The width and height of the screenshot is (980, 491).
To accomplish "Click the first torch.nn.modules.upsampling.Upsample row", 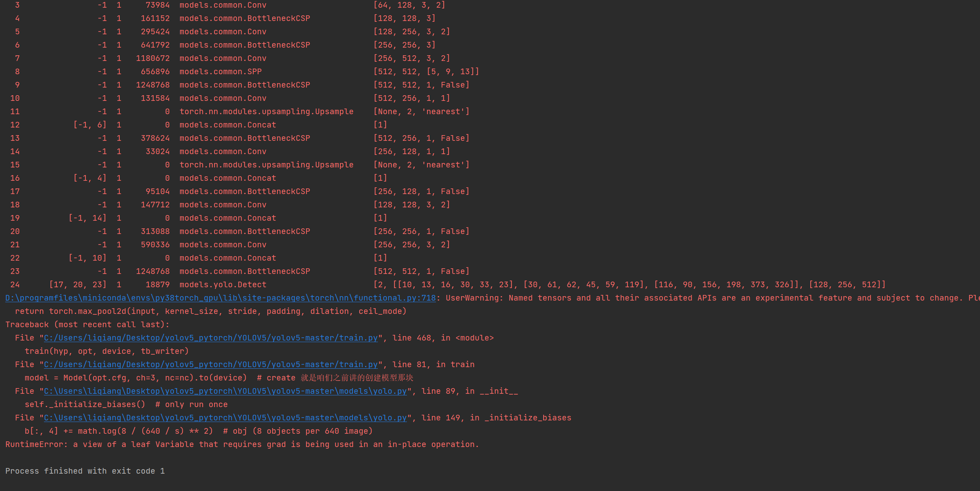I will click(x=266, y=112).
